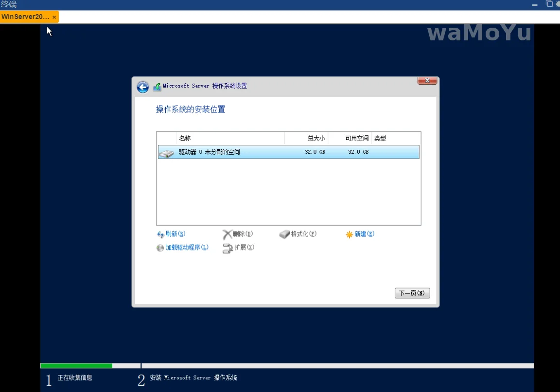
Task: Click the grey X delete icon
Action: (x=227, y=234)
